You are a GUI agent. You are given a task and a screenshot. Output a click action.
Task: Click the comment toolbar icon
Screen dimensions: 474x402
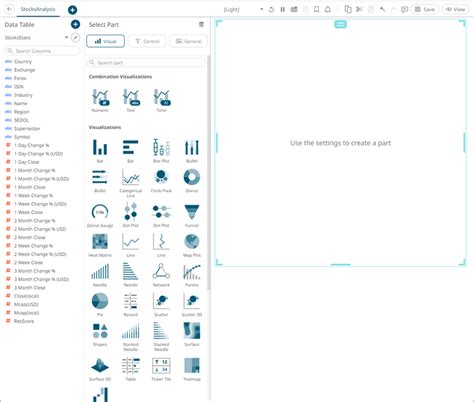404,9
